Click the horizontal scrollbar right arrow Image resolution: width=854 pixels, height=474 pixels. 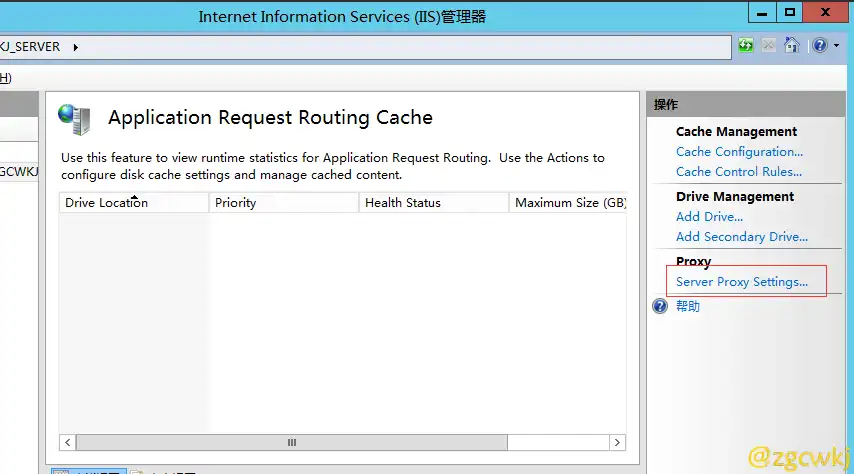click(617, 442)
